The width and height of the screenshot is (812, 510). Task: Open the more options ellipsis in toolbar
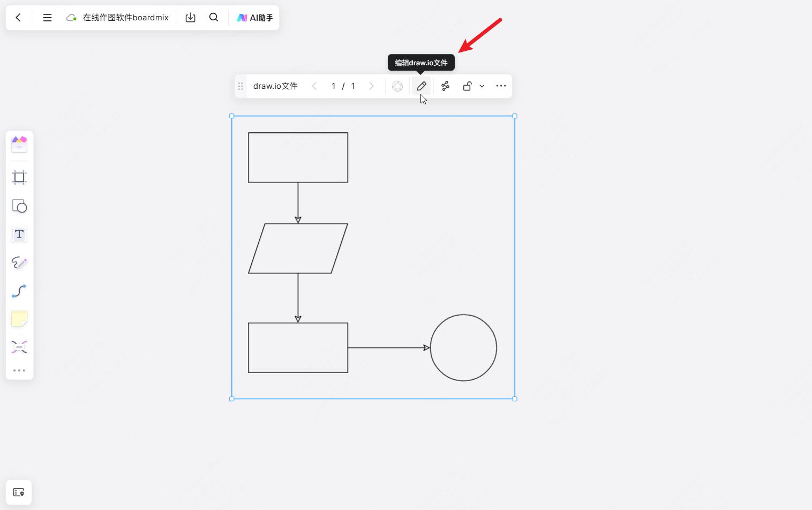501,86
